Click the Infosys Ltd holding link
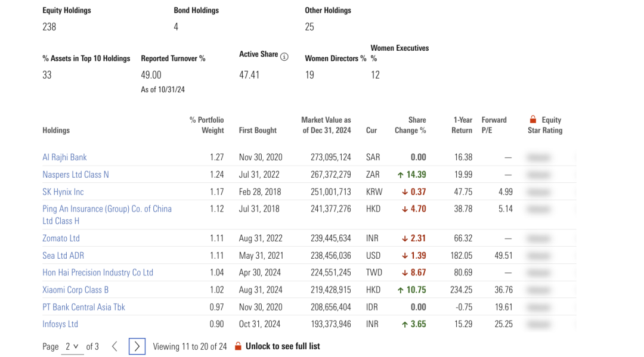 [x=60, y=324]
